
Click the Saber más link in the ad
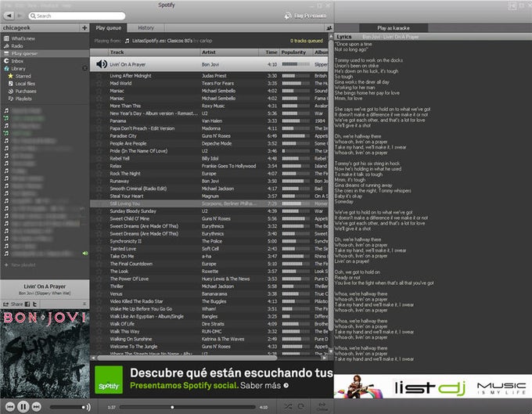[x=264, y=386]
